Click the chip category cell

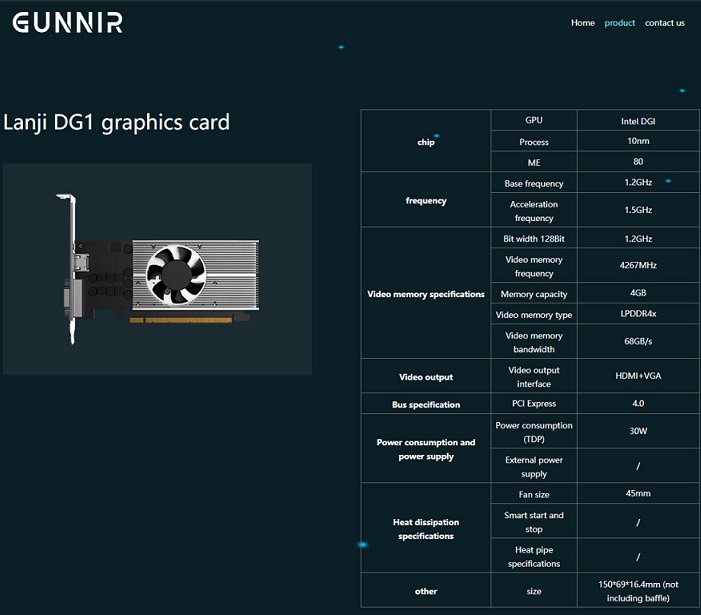coord(426,141)
